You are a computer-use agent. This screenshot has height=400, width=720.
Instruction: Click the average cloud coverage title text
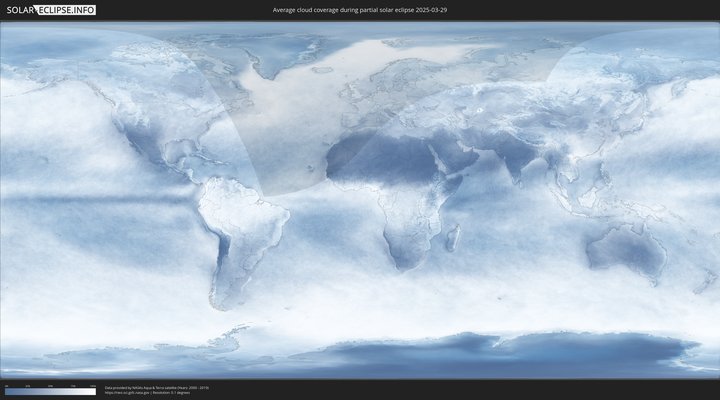[360, 10]
